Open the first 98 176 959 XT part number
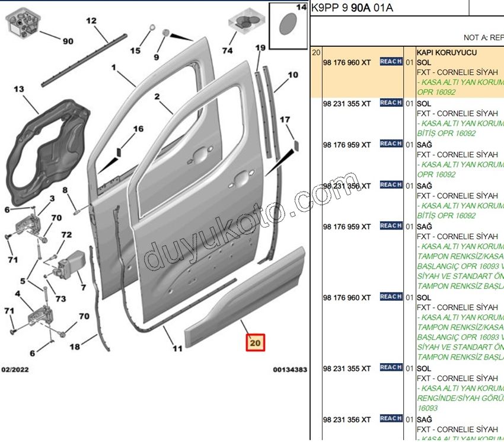Image resolution: width=504 pixels, height=442 pixels. [346, 145]
